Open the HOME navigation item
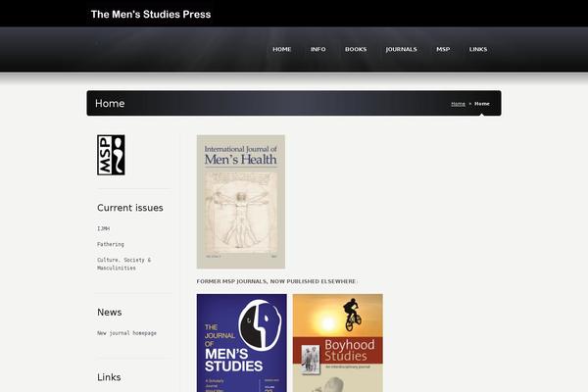The height and width of the screenshot is (392, 588). coord(282,50)
